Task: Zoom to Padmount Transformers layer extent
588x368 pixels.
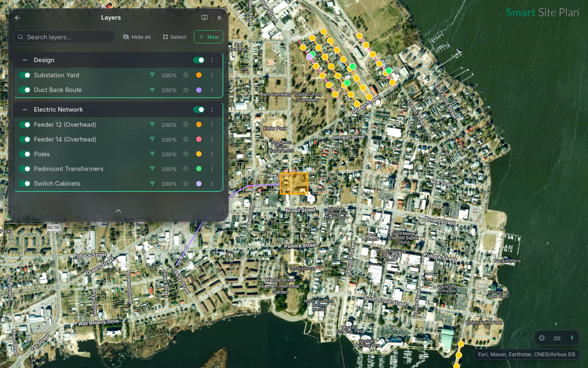Action: coord(186,169)
